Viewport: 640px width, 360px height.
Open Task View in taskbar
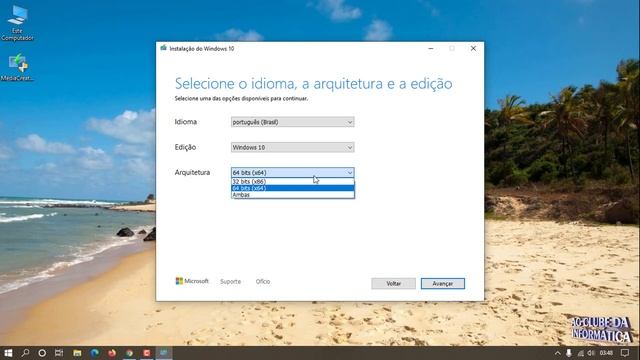pos(59,353)
